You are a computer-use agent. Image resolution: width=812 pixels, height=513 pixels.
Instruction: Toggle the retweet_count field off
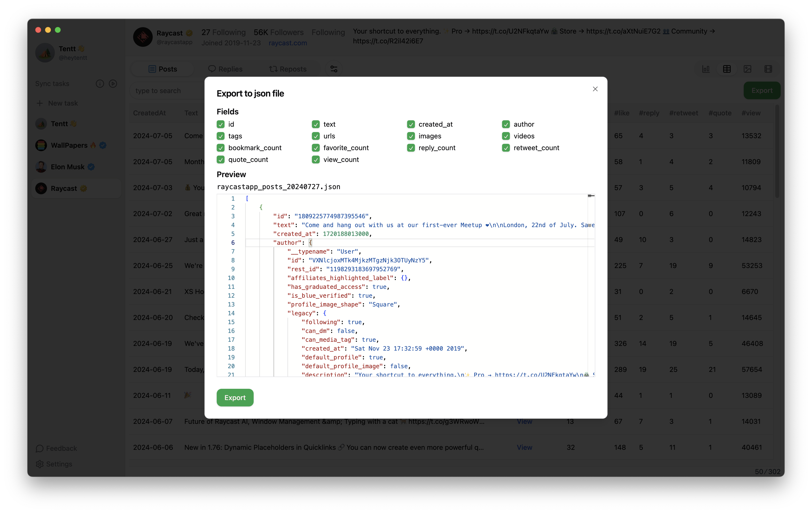click(x=506, y=147)
